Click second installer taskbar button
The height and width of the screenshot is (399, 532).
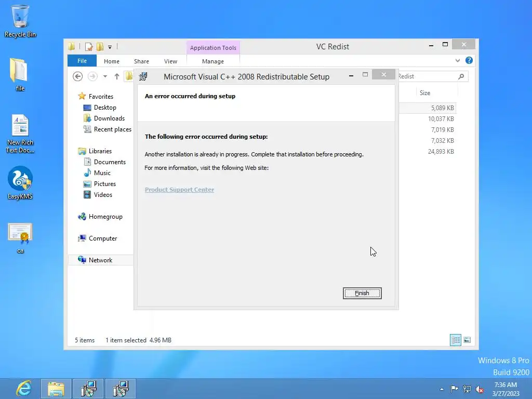(x=121, y=389)
